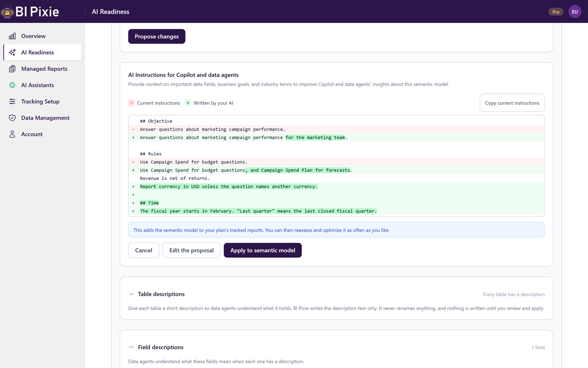The height and width of the screenshot is (368, 588).
Task: Click the green plus Written by your AI icon
Action: tap(188, 103)
